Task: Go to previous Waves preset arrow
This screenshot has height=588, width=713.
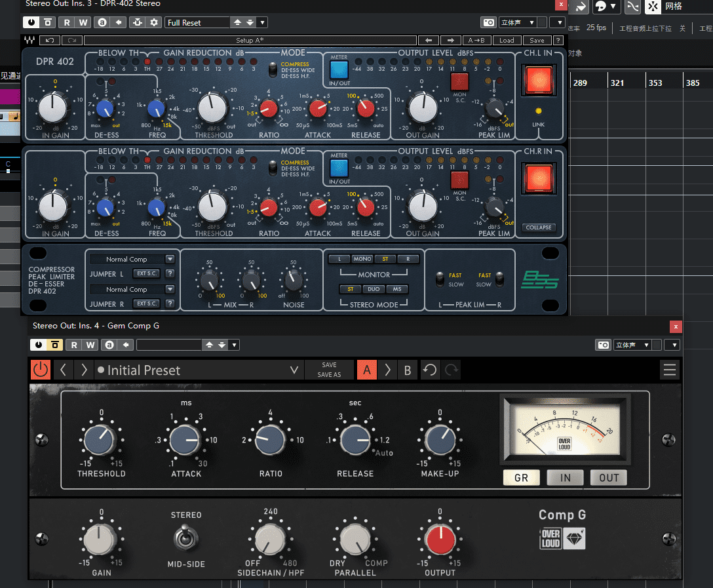Action: (429, 40)
